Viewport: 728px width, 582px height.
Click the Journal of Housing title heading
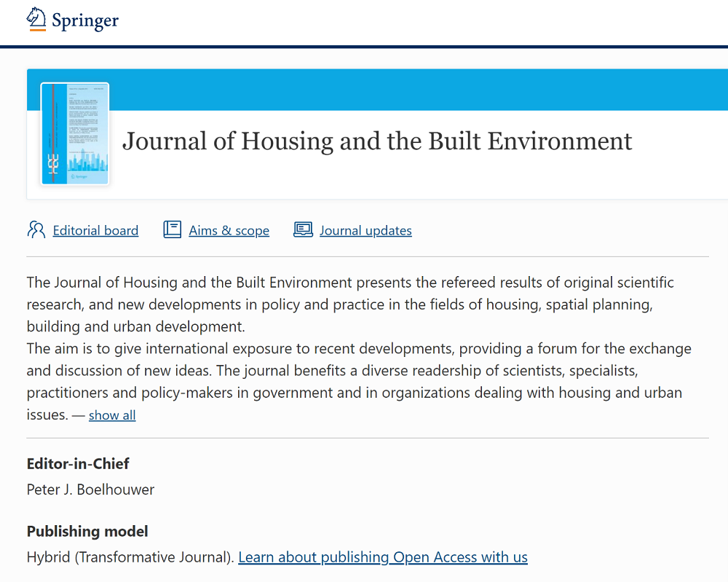[x=377, y=141]
